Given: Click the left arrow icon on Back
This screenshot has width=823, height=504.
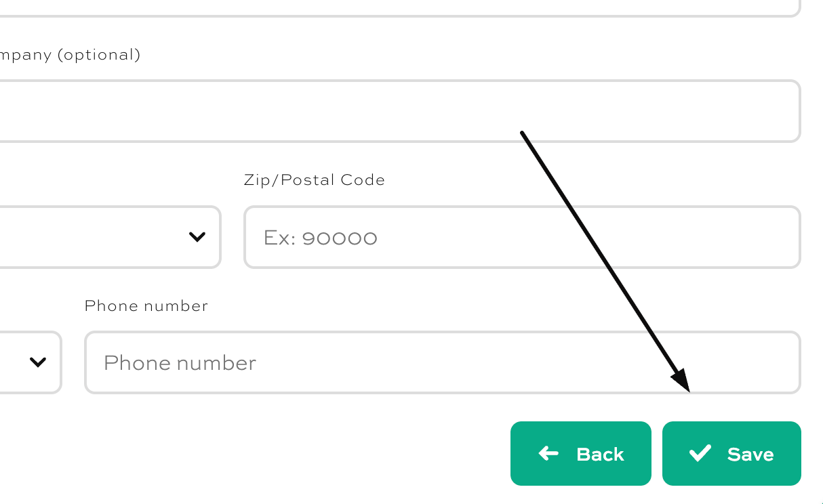Looking at the screenshot, I should click(x=548, y=453).
